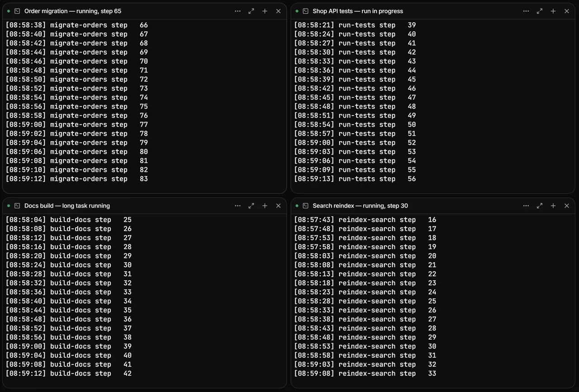Viewport: 579px width, 392px height.
Task: Add new terminal from Order migration pane
Action: coord(265,11)
